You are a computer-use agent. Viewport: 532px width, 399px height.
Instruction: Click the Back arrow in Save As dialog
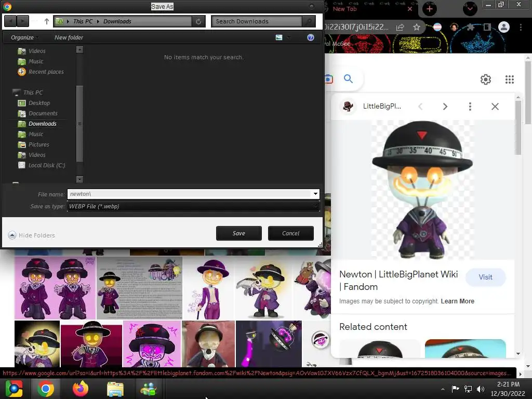(x=10, y=21)
